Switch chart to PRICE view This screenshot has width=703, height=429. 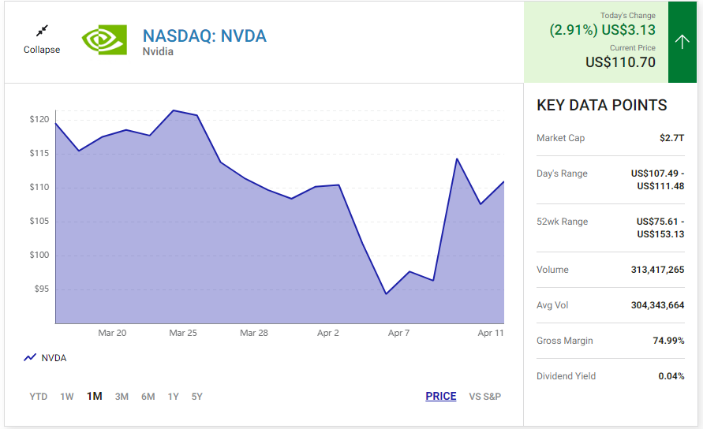(441, 396)
